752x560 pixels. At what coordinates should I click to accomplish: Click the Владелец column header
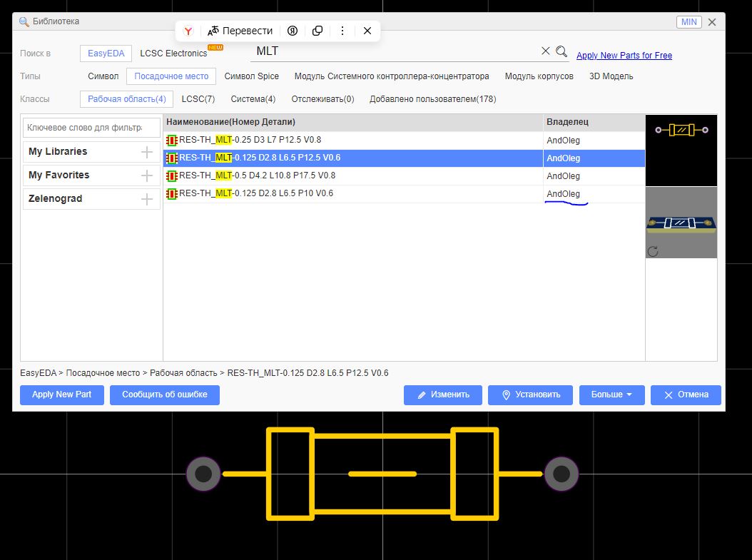[594, 122]
